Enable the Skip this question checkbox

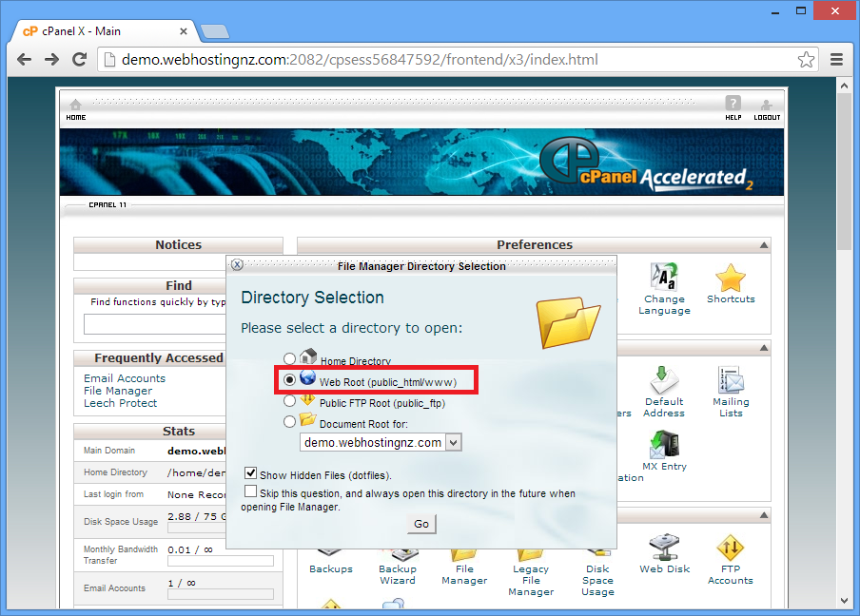tap(251, 491)
